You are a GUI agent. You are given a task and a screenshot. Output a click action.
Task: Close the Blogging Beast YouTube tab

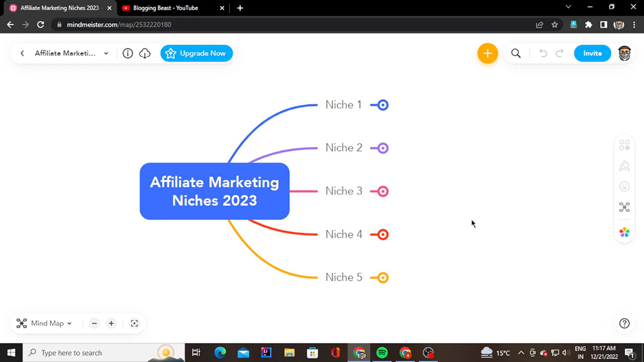(x=222, y=8)
